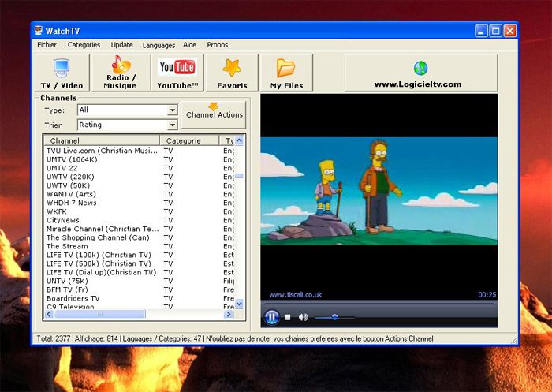552x392 pixels.
Task: Open the TV / Video section
Action: (62, 73)
